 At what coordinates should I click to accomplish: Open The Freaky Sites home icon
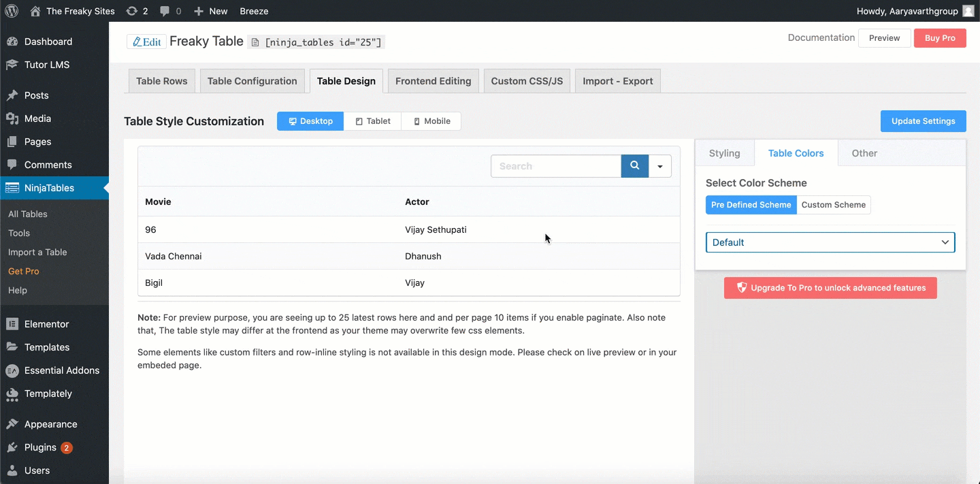(35, 11)
